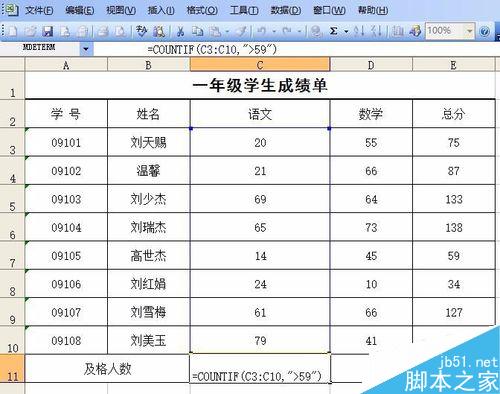This screenshot has height=394, width=500.
Task: Expand the Redo history dropdown arrow
Action: [x=299, y=32]
